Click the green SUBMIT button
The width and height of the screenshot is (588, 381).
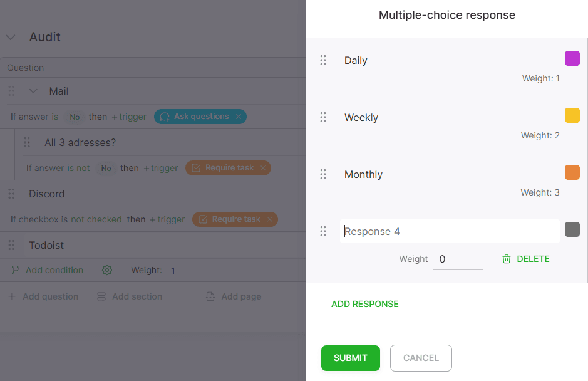tap(350, 358)
